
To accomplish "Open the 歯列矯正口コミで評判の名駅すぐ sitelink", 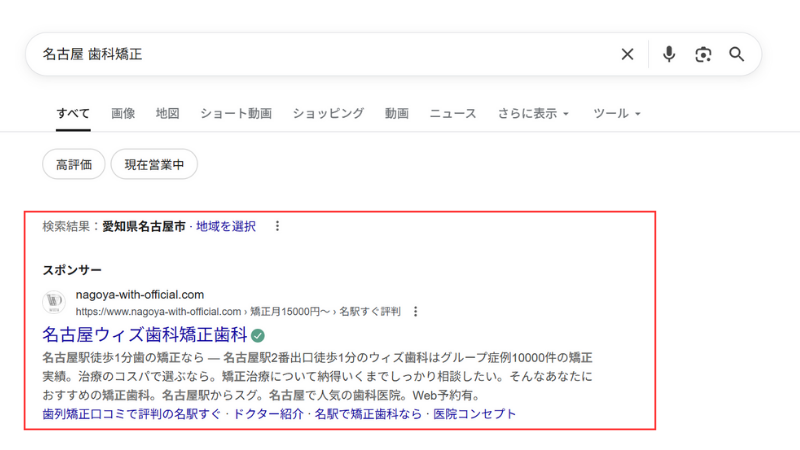I will tap(132, 414).
